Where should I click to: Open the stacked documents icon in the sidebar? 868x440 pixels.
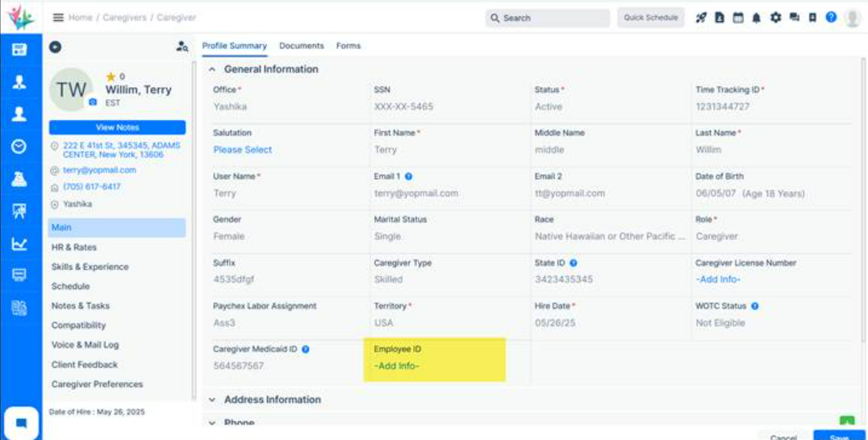pos(19,308)
